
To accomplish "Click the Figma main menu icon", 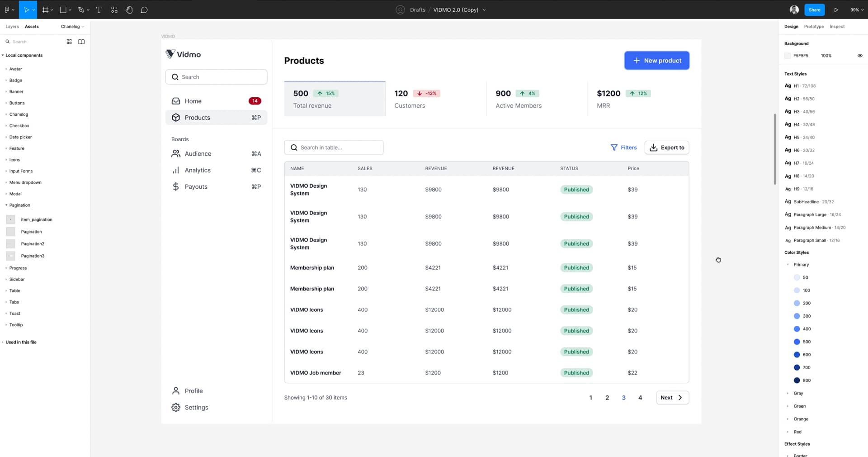I will (x=7, y=10).
